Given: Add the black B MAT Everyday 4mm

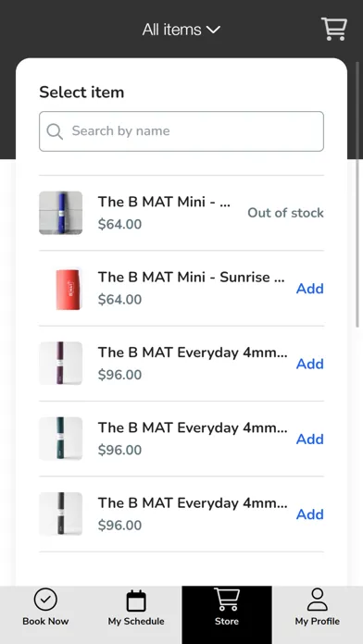Looking at the screenshot, I should (310, 514).
